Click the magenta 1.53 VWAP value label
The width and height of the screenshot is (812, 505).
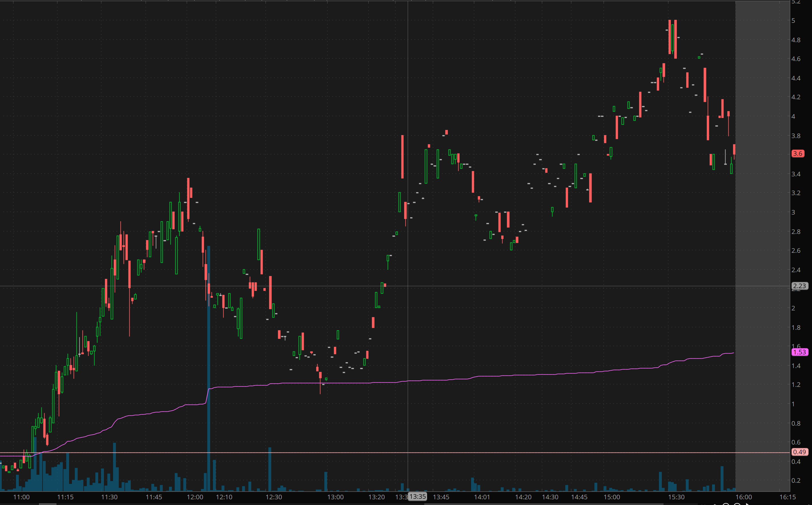(x=799, y=352)
